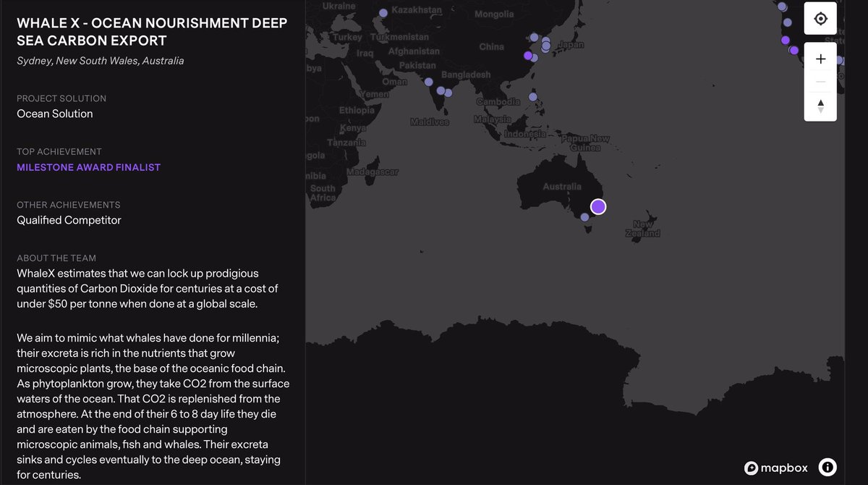Click the 'Mongolia' map label
Viewport: 868px width, 485px height.
coord(494,14)
